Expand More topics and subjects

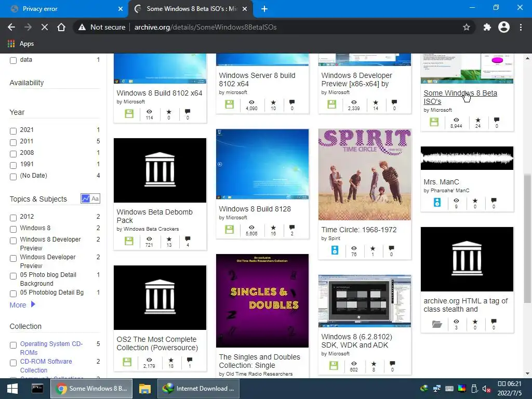click(22, 304)
